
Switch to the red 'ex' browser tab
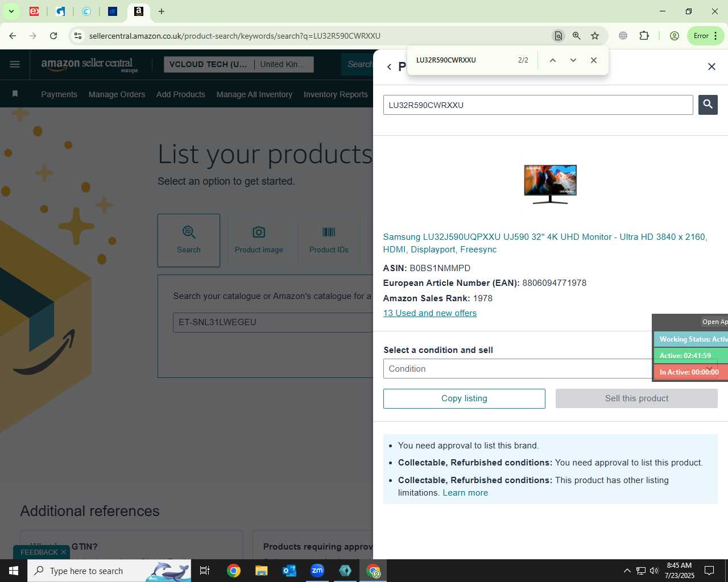click(34, 11)
